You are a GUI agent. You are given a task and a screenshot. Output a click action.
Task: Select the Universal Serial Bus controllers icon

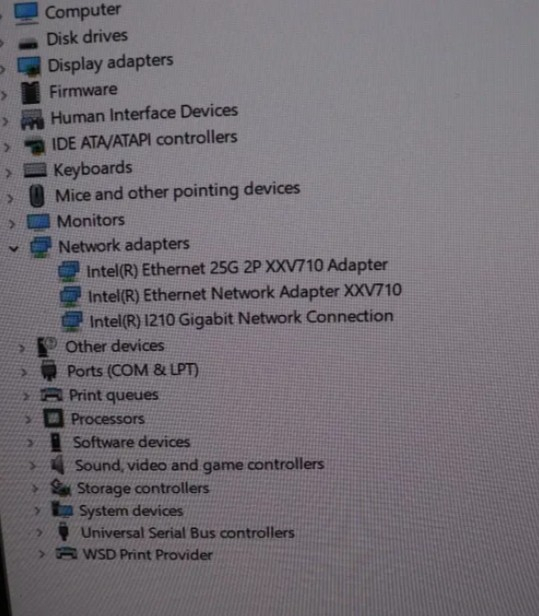tap(63, 532)
